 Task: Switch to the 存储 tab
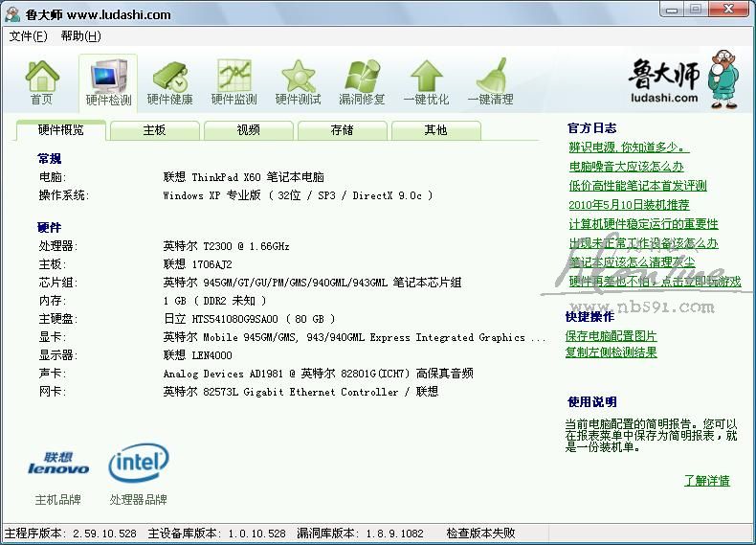(x=342, y=129)
